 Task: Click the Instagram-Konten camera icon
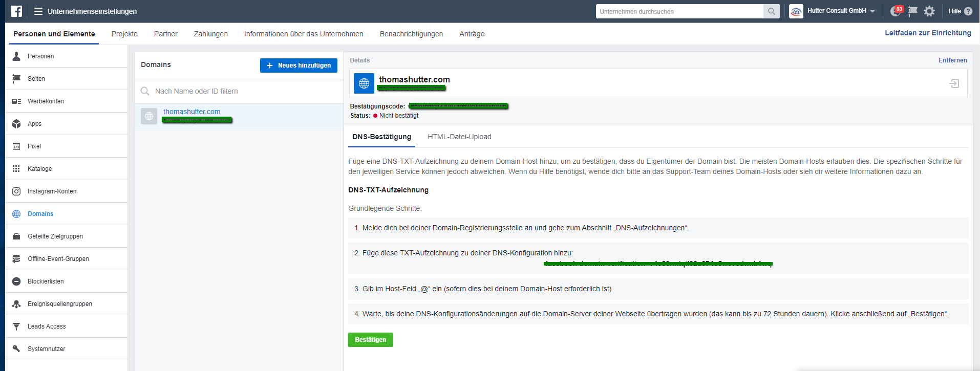pyautogui.click(x=16, y=191)
